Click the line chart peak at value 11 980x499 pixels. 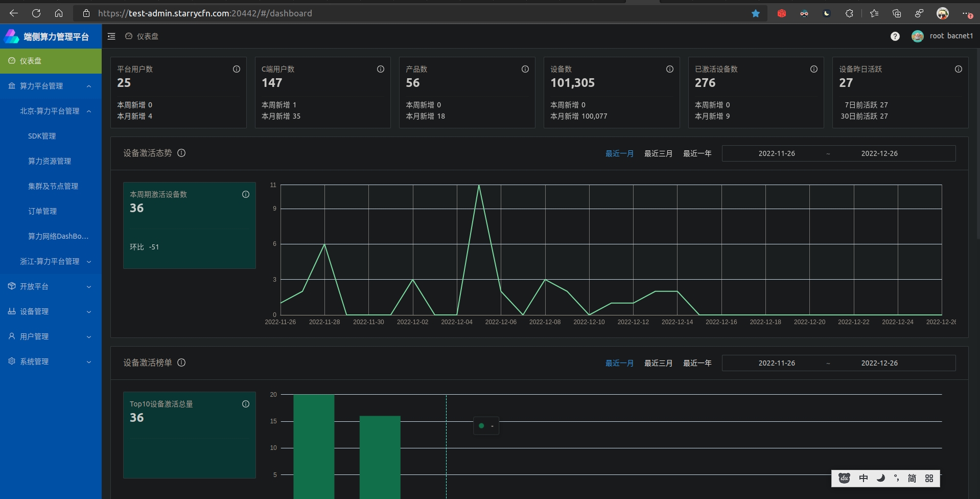[x=479, y=185]
